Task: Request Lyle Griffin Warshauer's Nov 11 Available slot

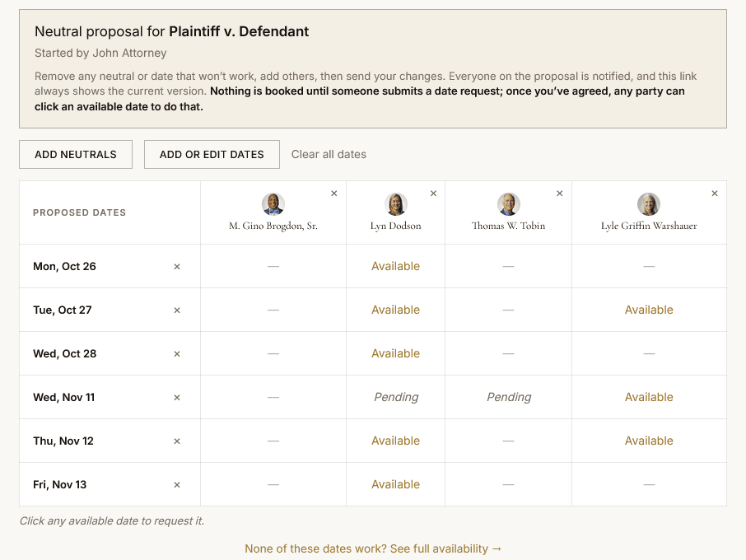Action: point(649,397)
